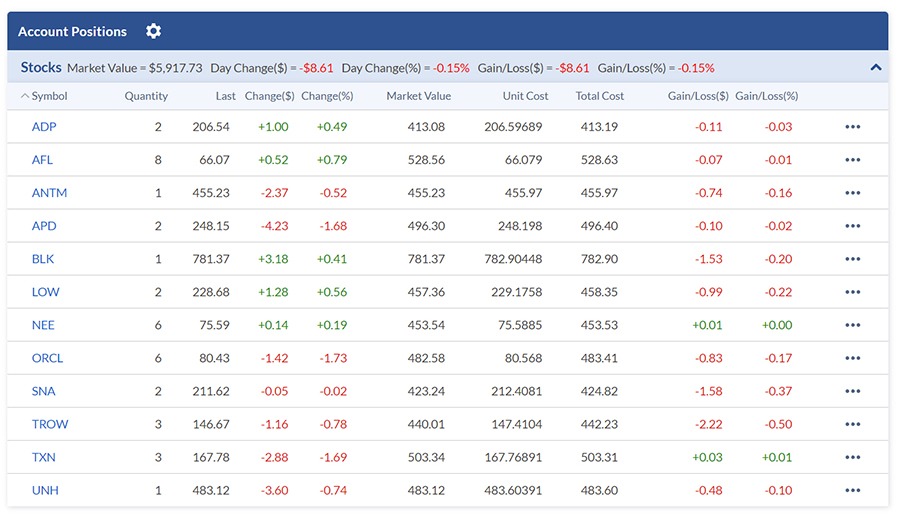Select AFL quantity value 8

tap(158, 160)
